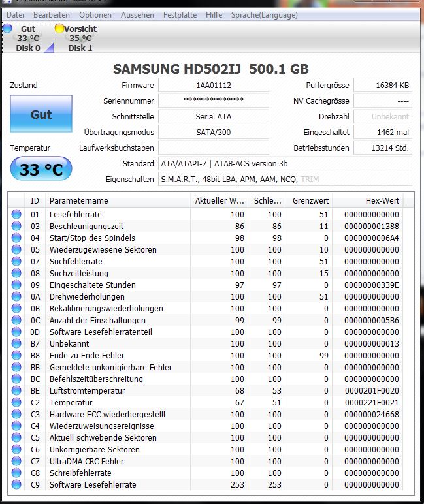This screenshot has width=424, height=504.
Task: Click the Eingeschaltet value 1462 mal
Action: (382, 132)
